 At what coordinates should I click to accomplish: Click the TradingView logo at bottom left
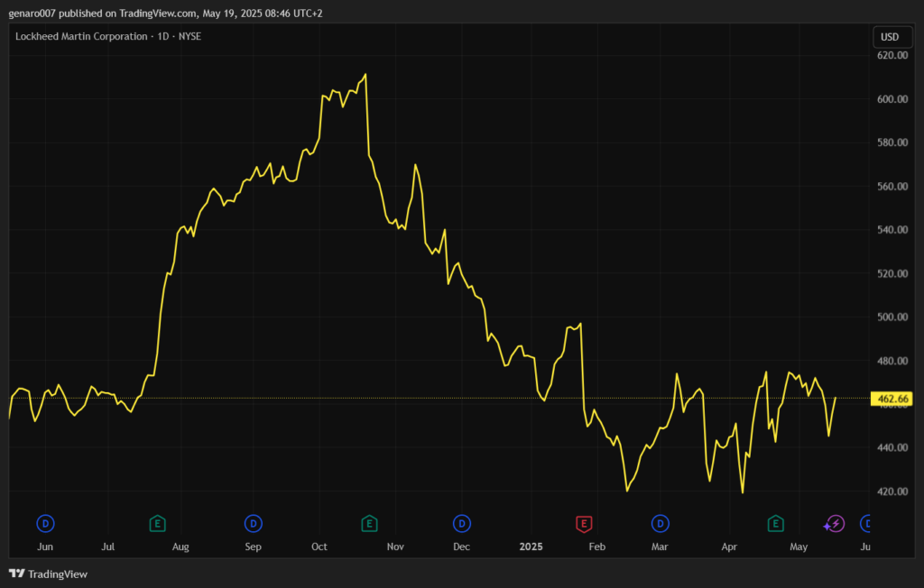coord(48,574)
